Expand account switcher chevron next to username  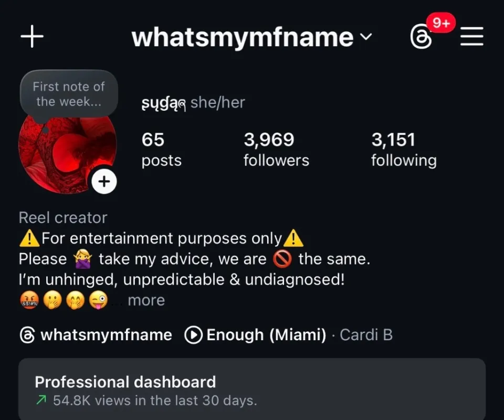[x=365, y=37]
